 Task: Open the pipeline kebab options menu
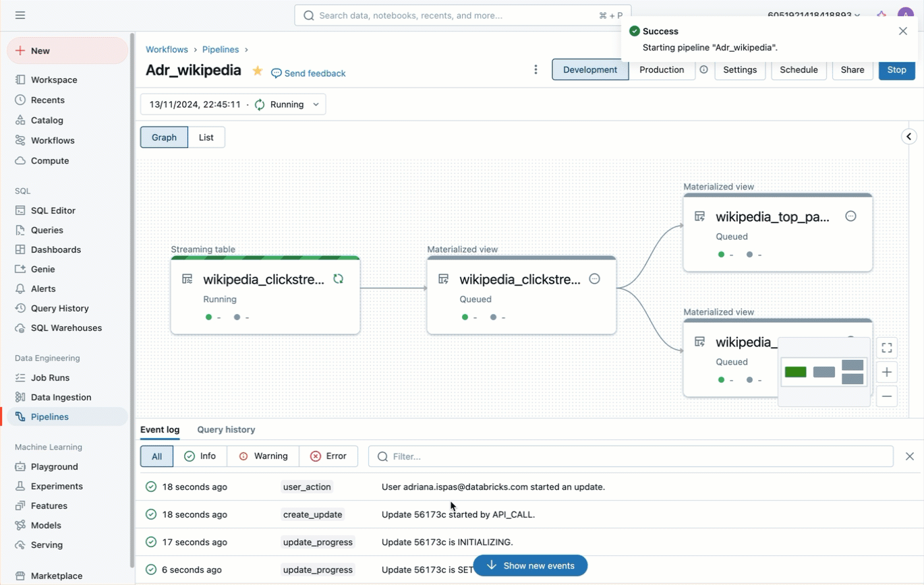pos(536,70)
